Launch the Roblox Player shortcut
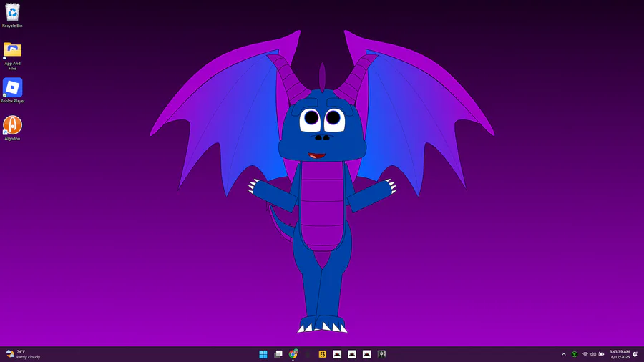The width and height of the screenshot is (644, 362). click(12, 90)
